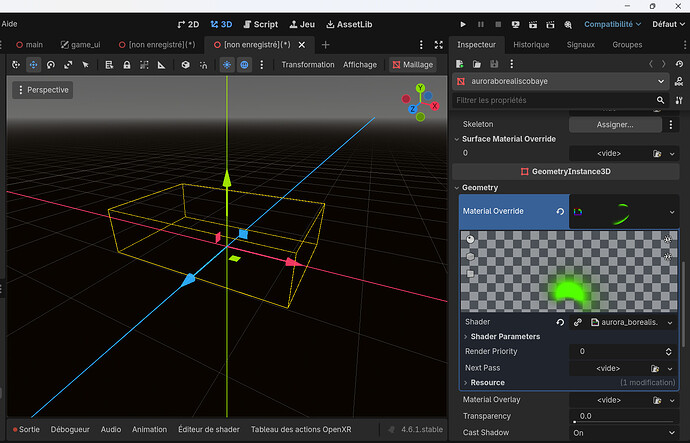Click the Assigner... skeleton button

coord(615,124)
